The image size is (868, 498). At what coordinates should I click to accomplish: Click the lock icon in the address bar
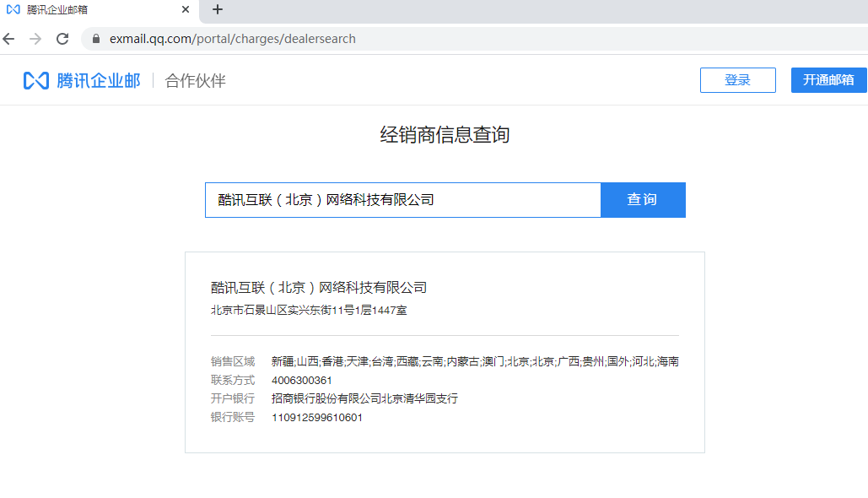(96, 39)
